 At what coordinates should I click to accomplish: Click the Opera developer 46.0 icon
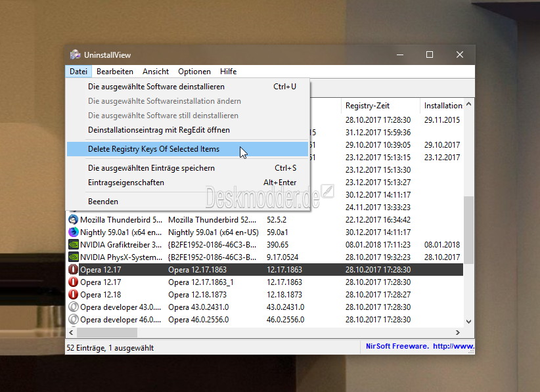(73, 319)
